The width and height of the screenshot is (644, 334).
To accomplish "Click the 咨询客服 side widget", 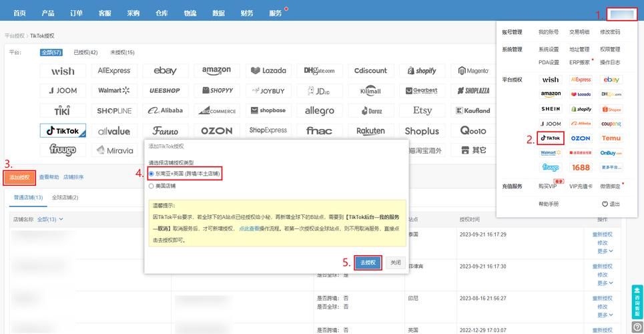I will [x=637, y=301].
